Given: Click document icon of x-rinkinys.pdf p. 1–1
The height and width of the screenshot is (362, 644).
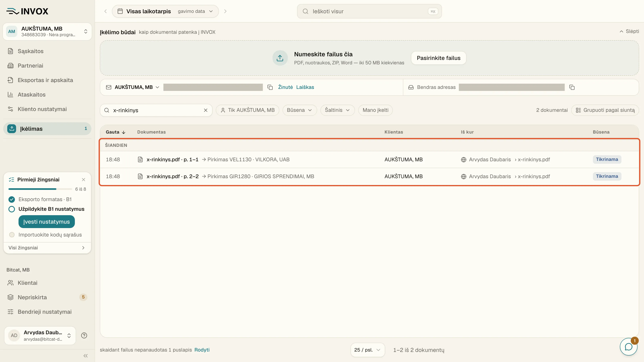Looking at the screenshot, I should [x=140, y=159].
